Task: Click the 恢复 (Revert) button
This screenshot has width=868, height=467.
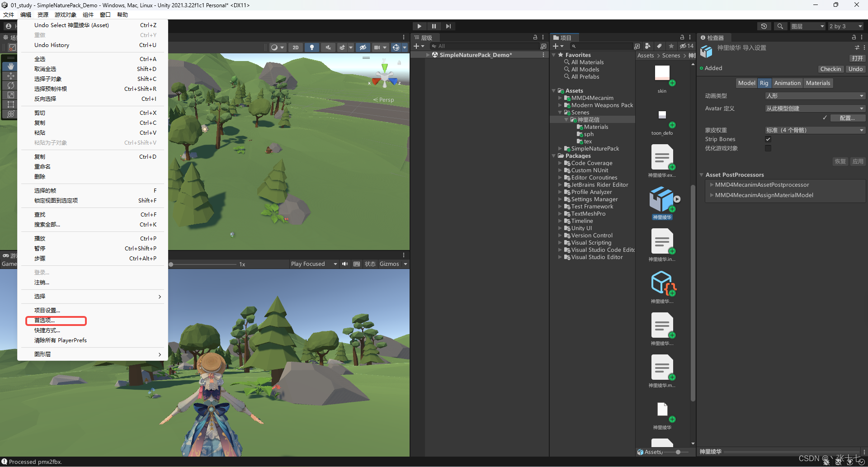Action: coord(840,161)
